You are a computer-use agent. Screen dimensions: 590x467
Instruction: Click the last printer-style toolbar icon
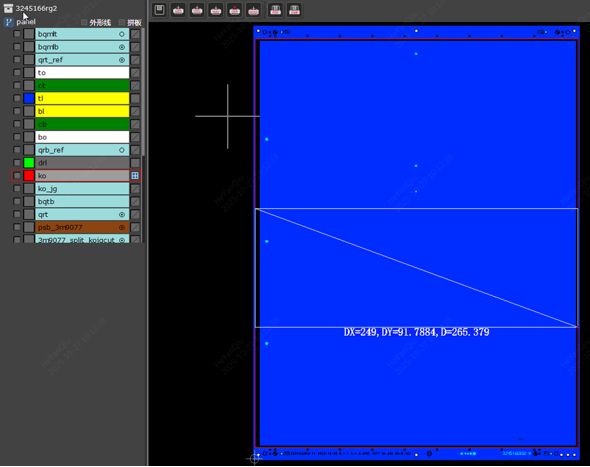294,10
